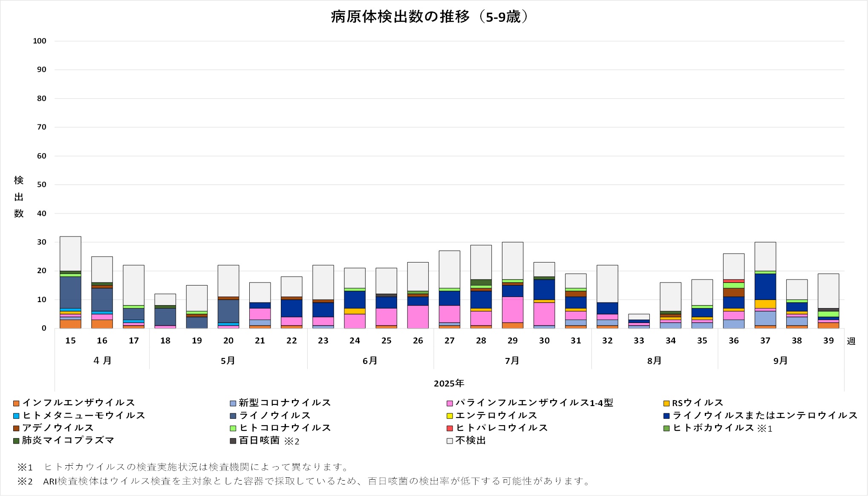The image size is (868, 496).
Task: Click the ヒトパレコウイルス red legend swatch
Action: tap(450, 428)
